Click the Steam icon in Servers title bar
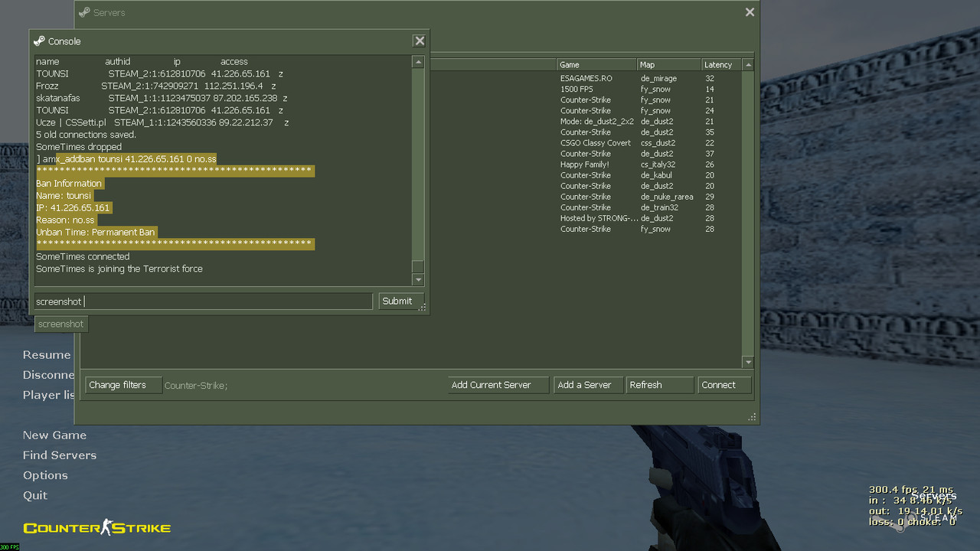Screen dimensions: 980x551 click(x=84, y=12)
